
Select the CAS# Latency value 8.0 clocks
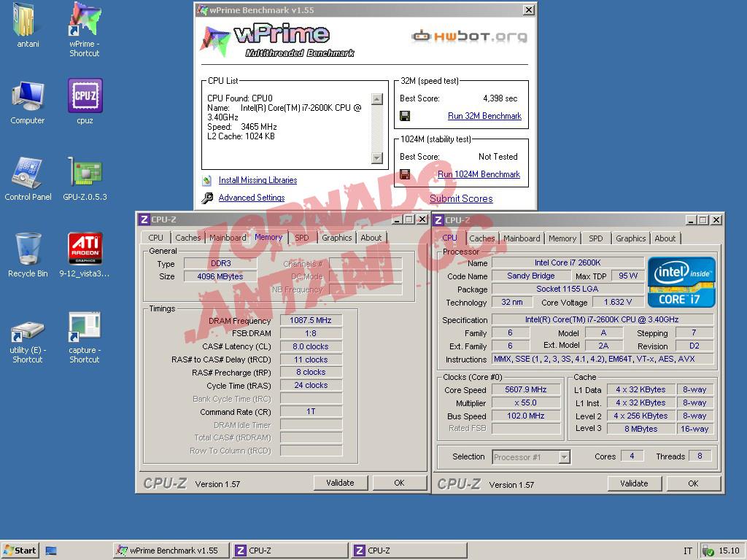[x=311, y=346]
